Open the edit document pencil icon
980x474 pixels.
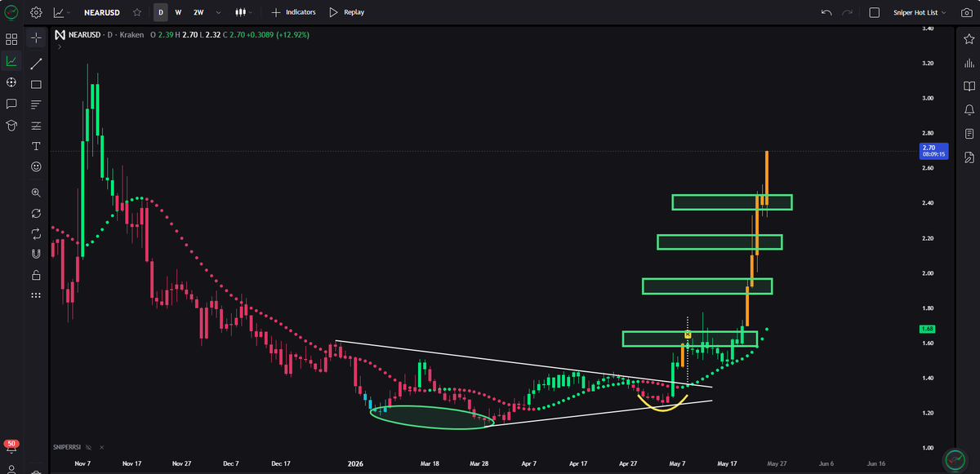point(969,157)
